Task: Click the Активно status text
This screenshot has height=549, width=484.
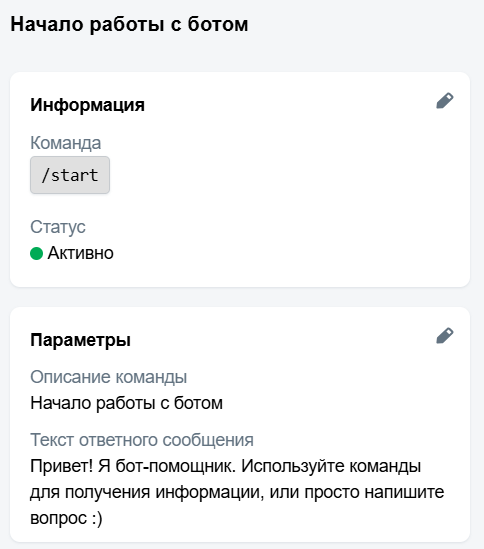Action: 81,253
